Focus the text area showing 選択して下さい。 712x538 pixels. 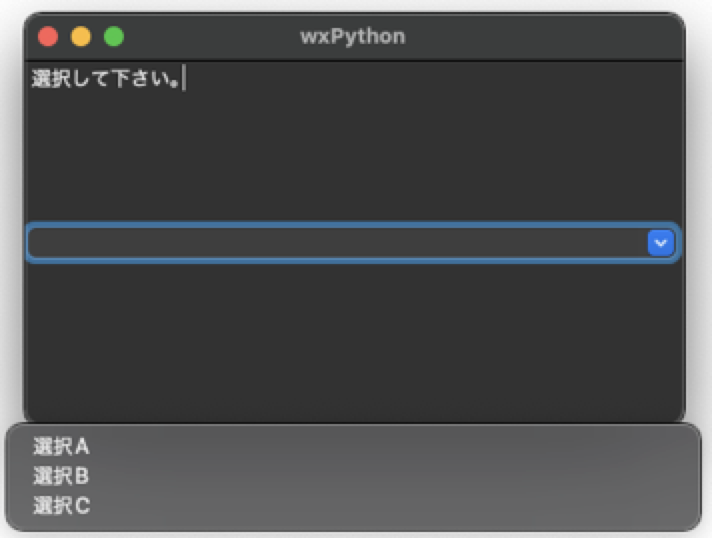point(354,141)
